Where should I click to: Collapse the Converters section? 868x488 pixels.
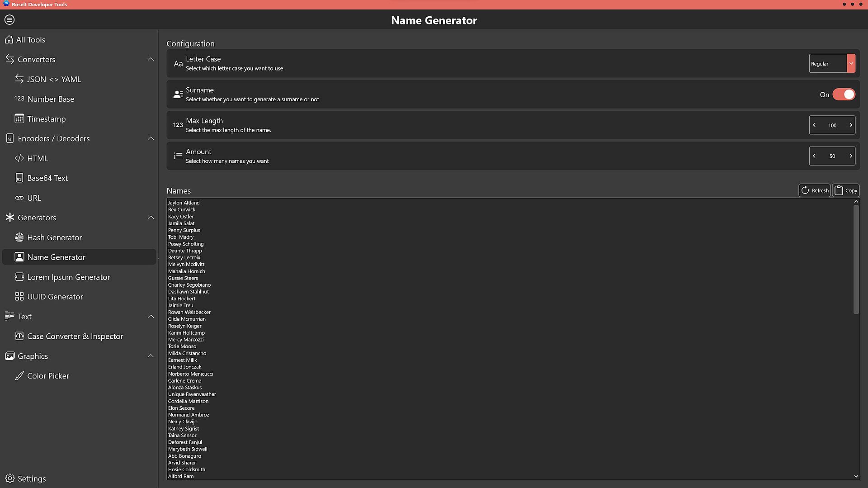(x=151, y=59)
